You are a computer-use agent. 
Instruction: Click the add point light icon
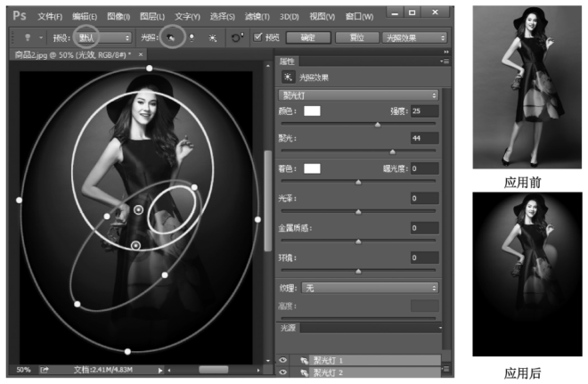(191, 37)
